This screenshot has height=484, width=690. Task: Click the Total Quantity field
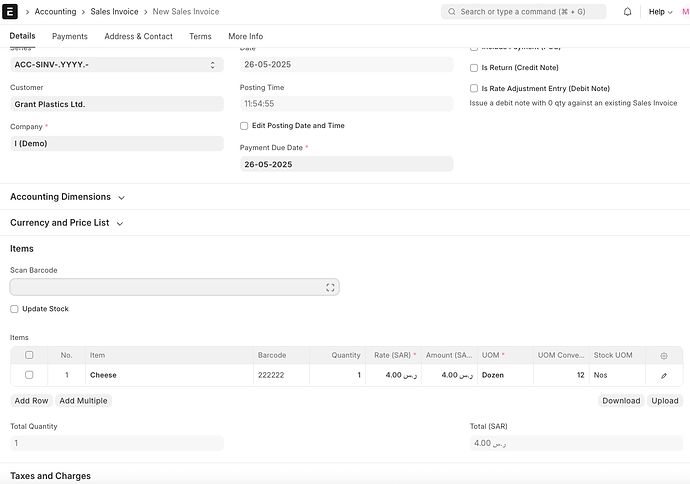pos(117,443)
